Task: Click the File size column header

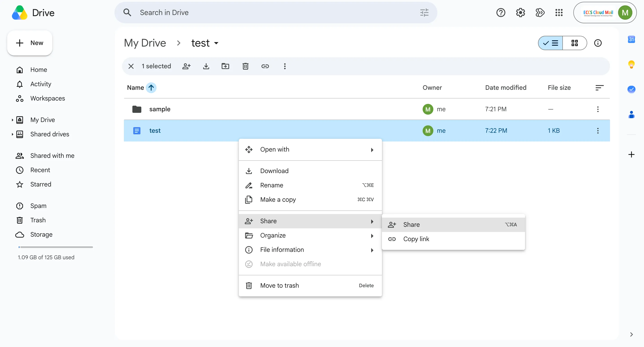Action: point(559,88)
